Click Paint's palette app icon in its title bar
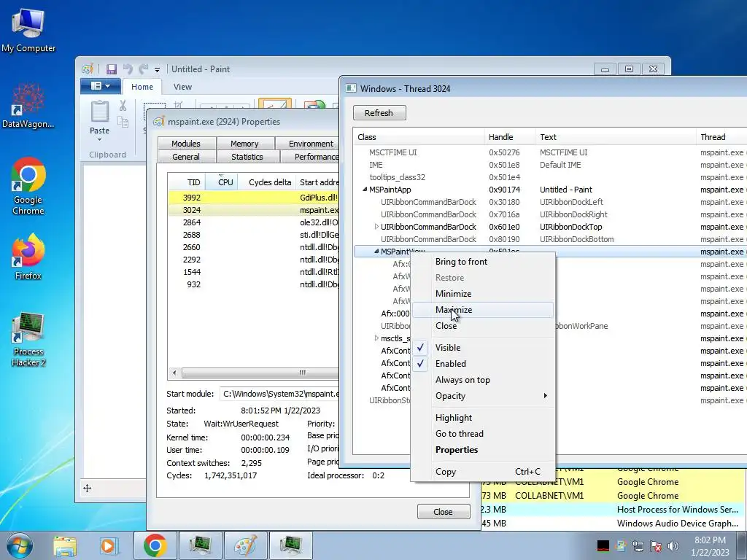The width and height of the screenshot is (747, 560). click(x=88, y=69)
